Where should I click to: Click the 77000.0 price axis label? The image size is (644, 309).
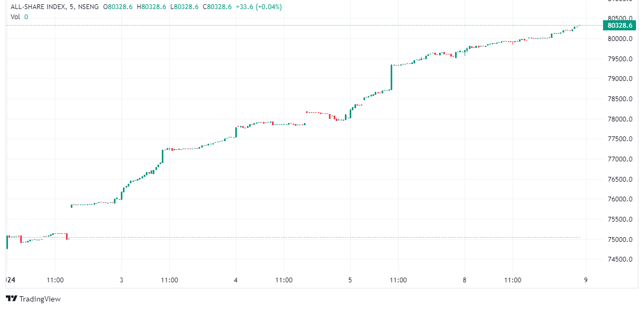621,159
